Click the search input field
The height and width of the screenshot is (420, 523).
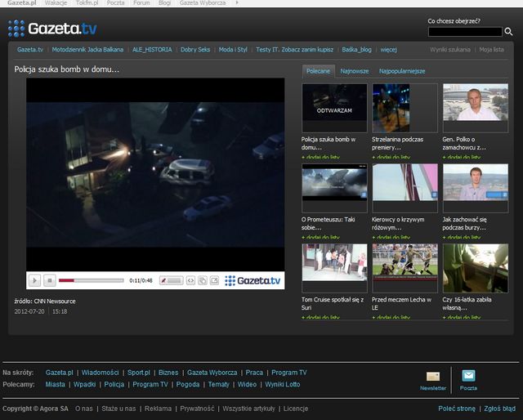click(464, 32)
